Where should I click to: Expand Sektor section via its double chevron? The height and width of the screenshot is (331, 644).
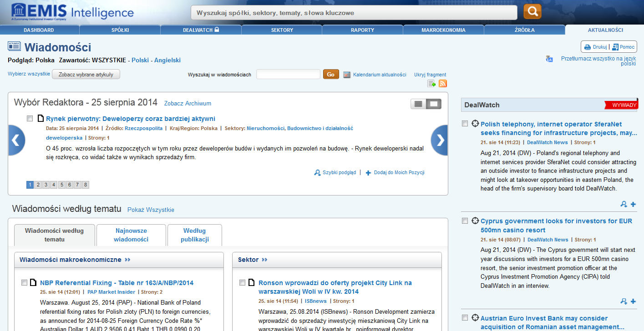(x=264, y=260)
